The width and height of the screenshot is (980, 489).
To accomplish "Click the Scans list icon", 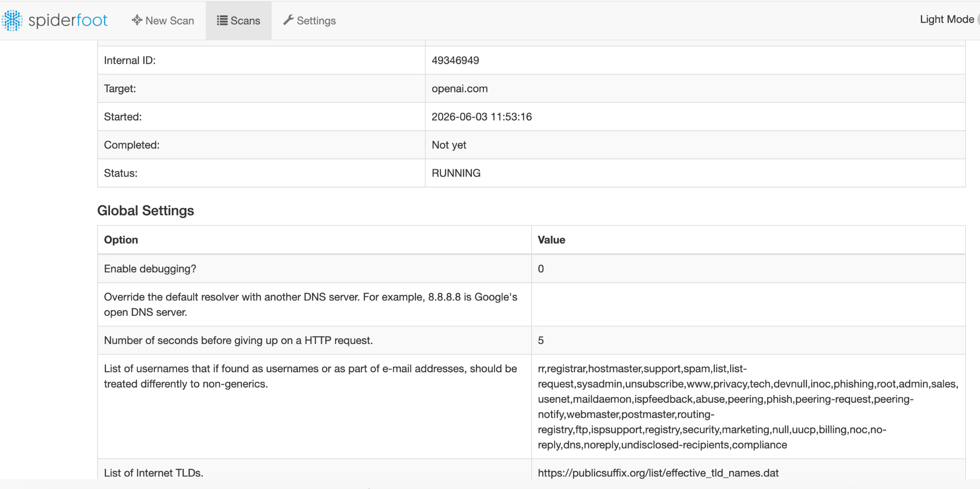I will tap(222, 21).
